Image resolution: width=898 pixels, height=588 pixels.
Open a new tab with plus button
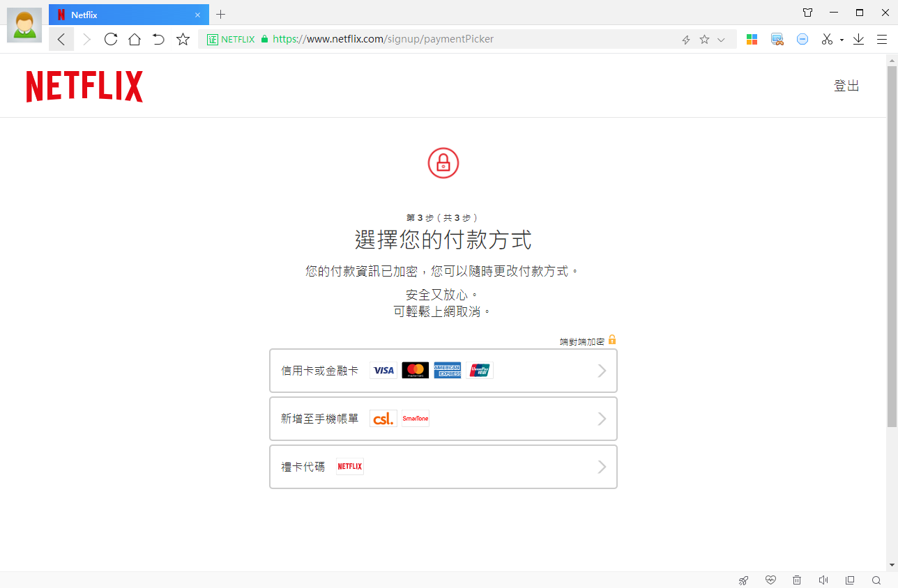pyautogui.click(x=221, y=15)
